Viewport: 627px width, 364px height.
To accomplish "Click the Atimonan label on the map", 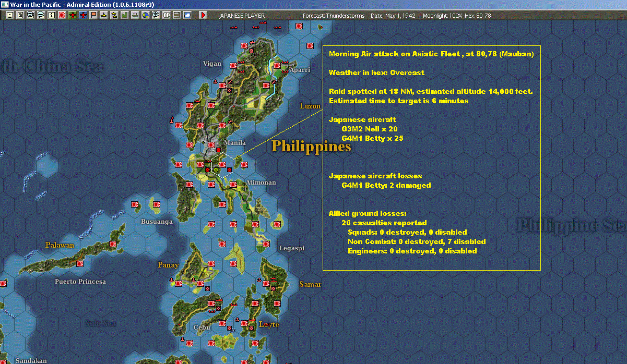I will 261,183.
